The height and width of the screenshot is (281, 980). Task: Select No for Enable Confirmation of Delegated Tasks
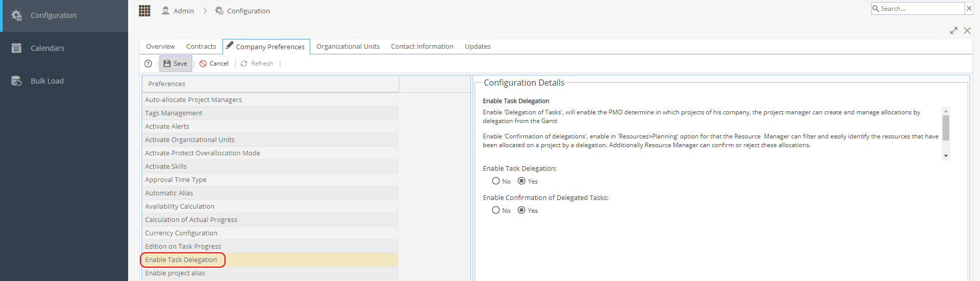(x=496, y=210)
